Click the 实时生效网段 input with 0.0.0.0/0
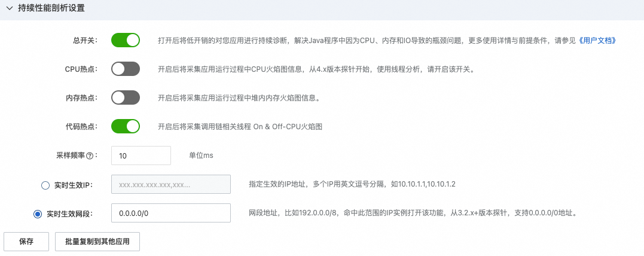Screen dimensions: 644x256 click(x=171, y=214)
